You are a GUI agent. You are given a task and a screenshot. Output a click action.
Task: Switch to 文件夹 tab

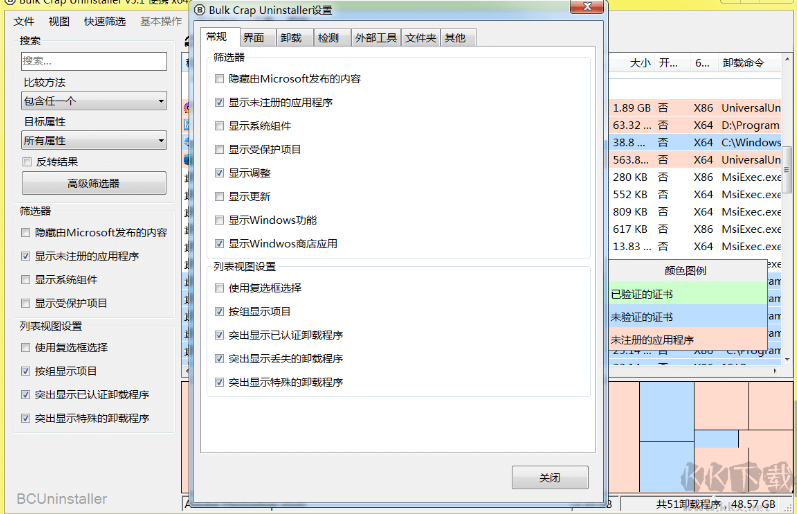(420, 38)
